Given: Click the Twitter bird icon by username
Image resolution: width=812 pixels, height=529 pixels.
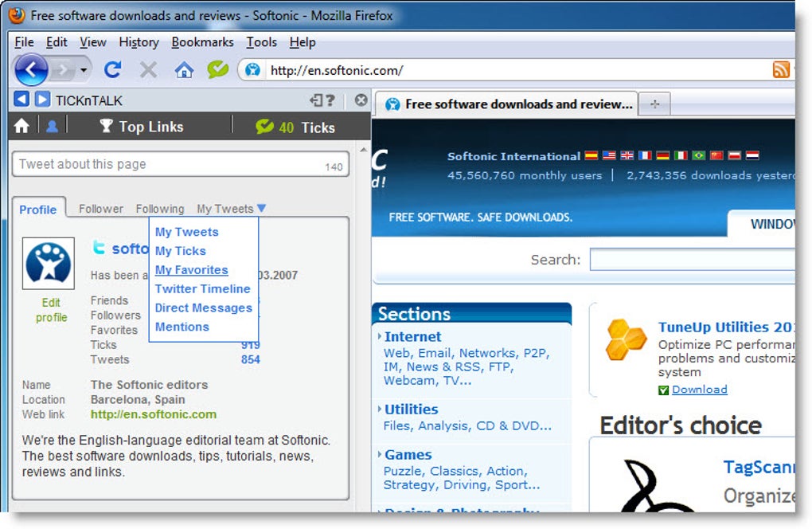Looking at the screenshot, I should [x=99, y=247].
